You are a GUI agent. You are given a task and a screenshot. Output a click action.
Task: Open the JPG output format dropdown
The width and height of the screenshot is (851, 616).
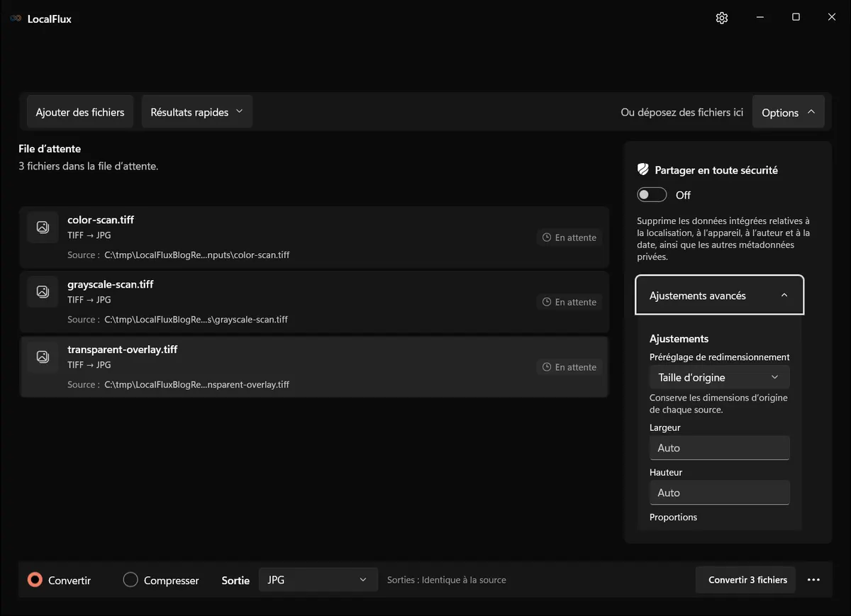coord(318,580)
